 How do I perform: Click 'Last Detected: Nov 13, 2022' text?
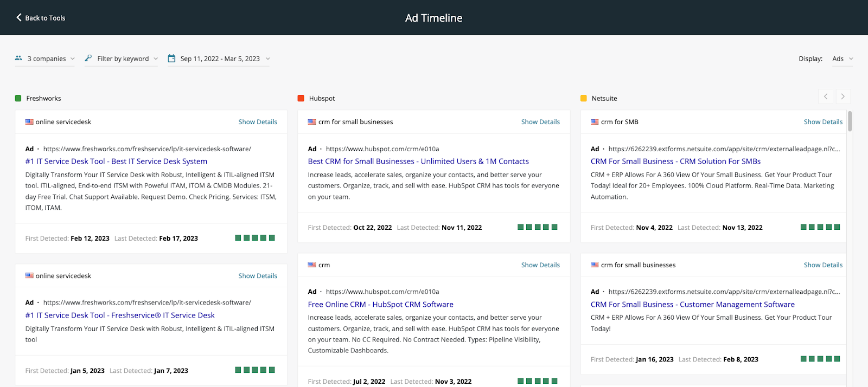(x=720, y=228)
